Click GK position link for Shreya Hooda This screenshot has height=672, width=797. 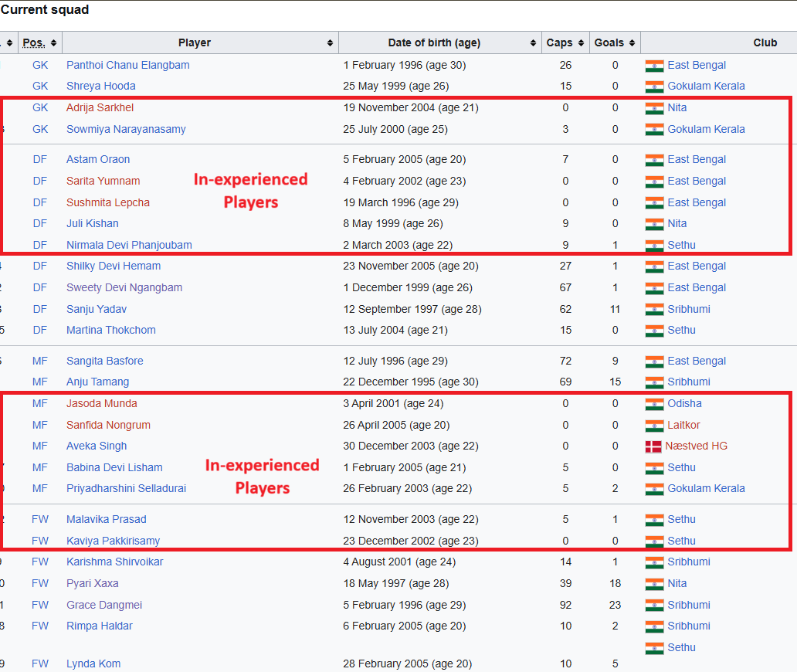pyautogui.click(x=40, y=86)
